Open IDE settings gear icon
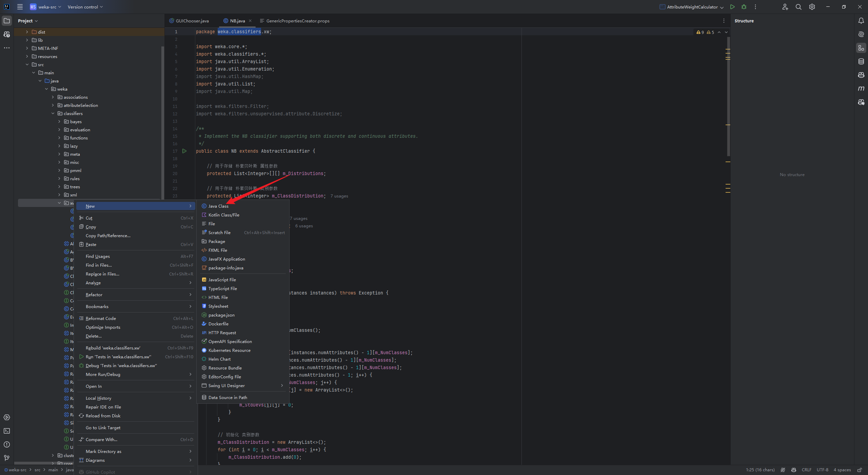The width and height of the screenshot is (868, 475). [x=812, y=7]
